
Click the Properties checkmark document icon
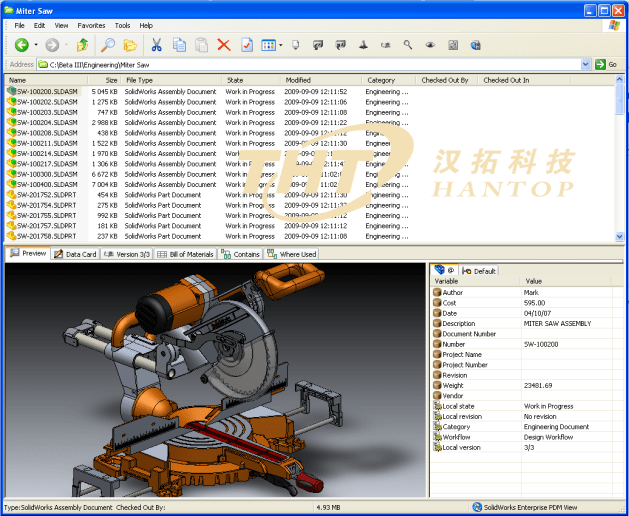point(247,45)
